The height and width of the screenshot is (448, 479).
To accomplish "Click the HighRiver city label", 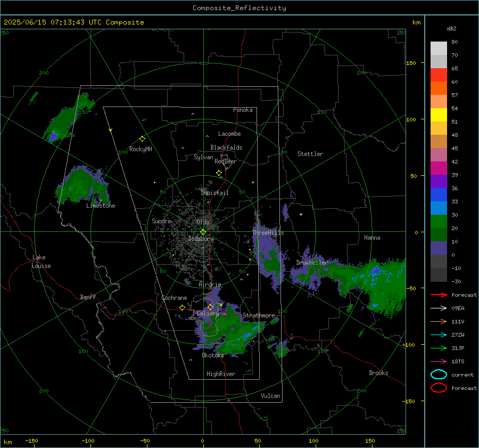I will [x=221, y=374].
